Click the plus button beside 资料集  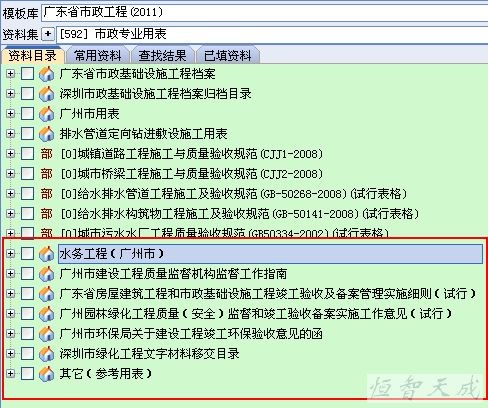click(48, 34)
